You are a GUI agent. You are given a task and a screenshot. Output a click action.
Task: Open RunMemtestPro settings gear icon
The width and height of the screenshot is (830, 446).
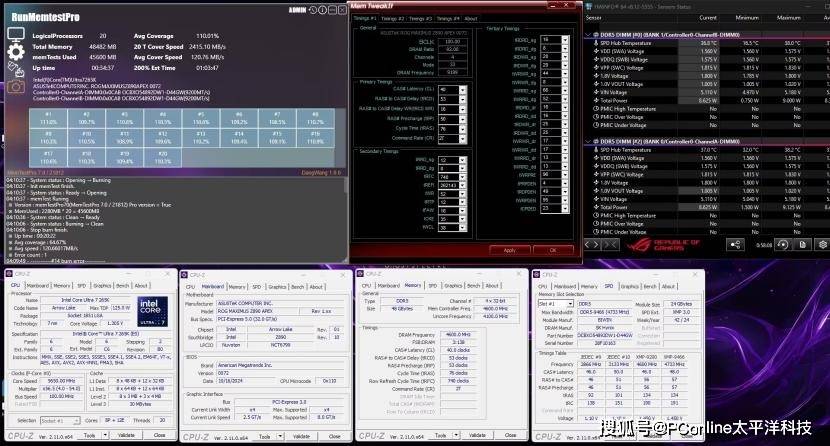click(16, 52)
